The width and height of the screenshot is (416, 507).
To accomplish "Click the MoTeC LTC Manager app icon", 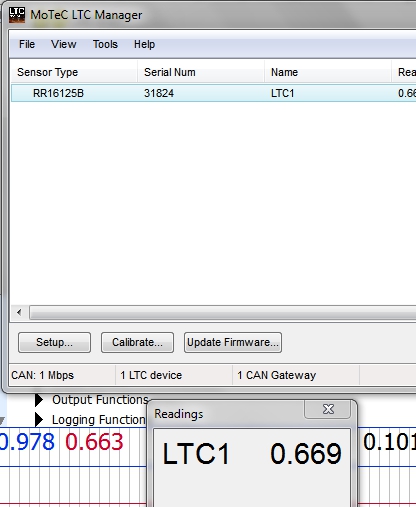I will 17,15.
